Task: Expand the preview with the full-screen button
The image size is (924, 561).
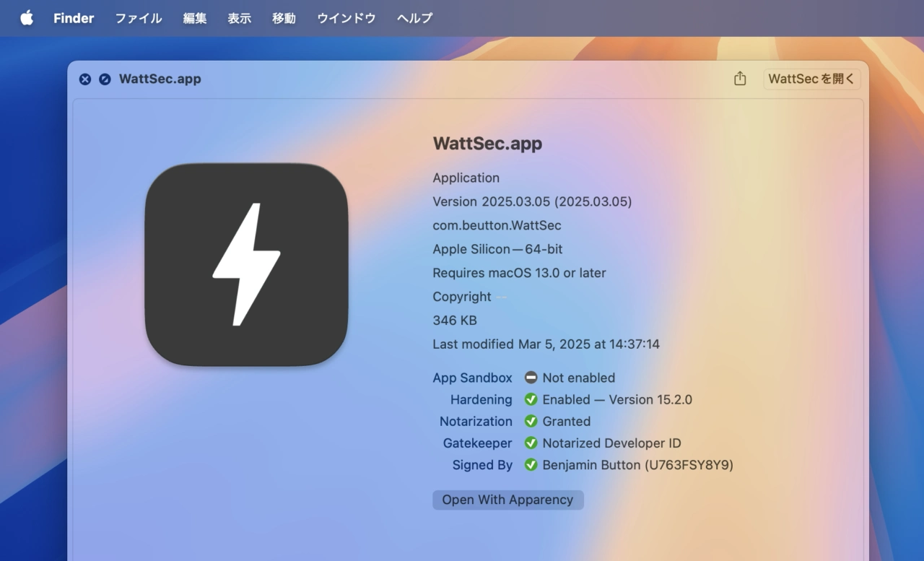Action: (x=105, y=79)
